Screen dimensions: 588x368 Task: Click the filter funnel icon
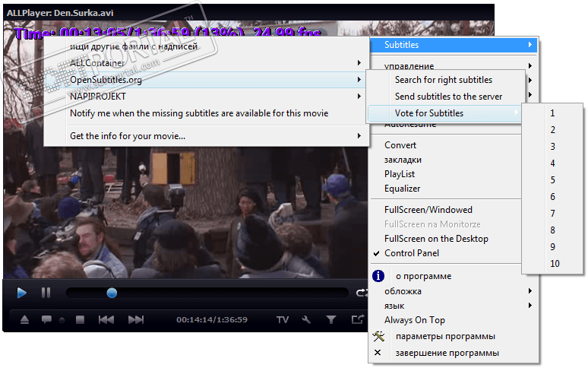coord(330,319)
